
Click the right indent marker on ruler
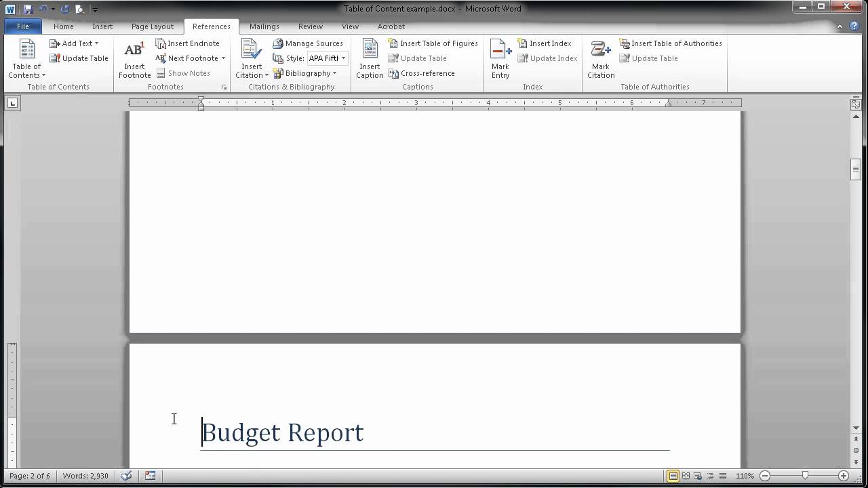point(669,104)
